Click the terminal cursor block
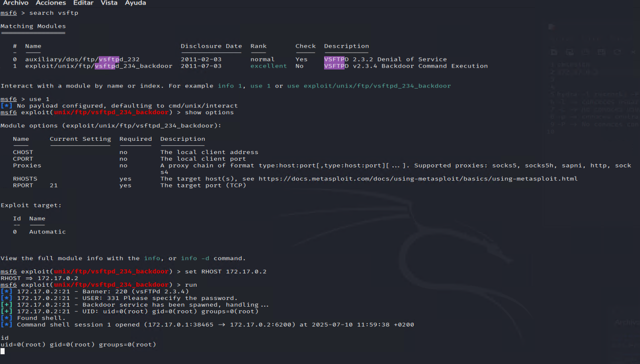The width and height of the screenshot is (640, 364). pos(3,351)
